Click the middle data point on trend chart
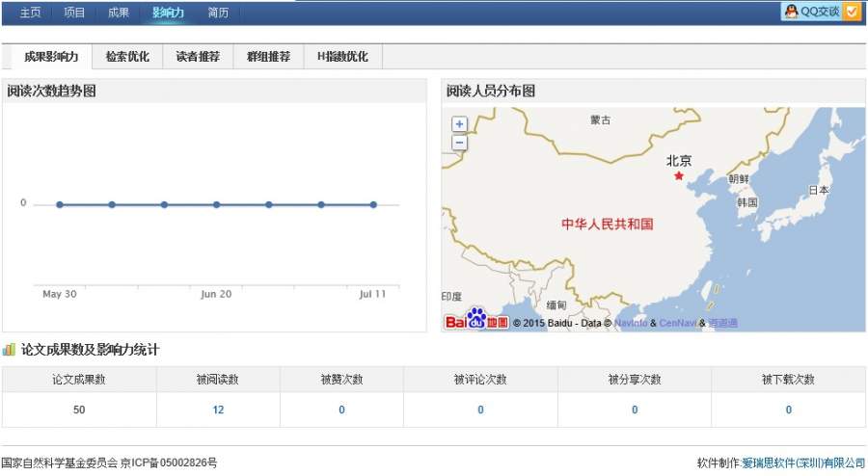 pyautogui.click(x=216, y=204)
